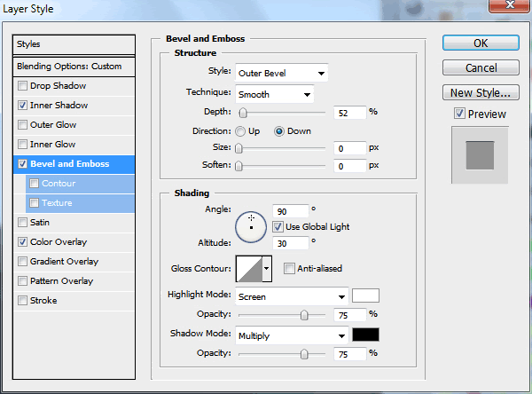Open Shadow Mode dropdown showing Multiply
532x394 pixels.
292,335
